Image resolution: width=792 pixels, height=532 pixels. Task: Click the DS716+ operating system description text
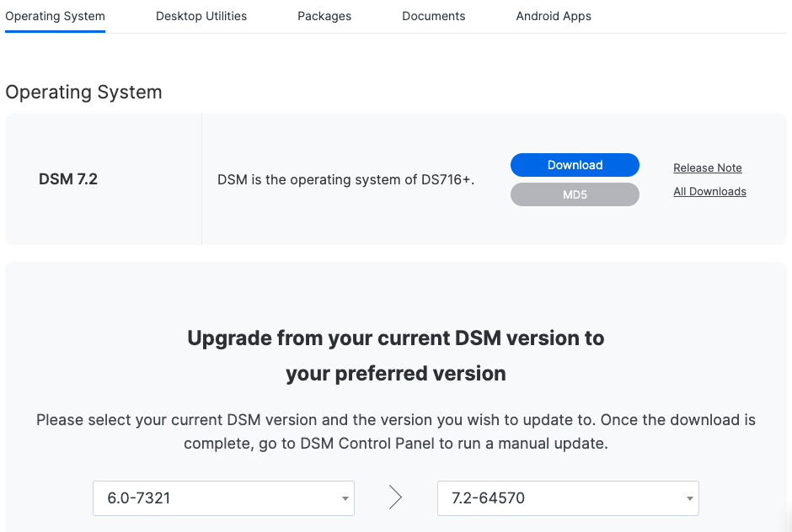coord(346,179)
